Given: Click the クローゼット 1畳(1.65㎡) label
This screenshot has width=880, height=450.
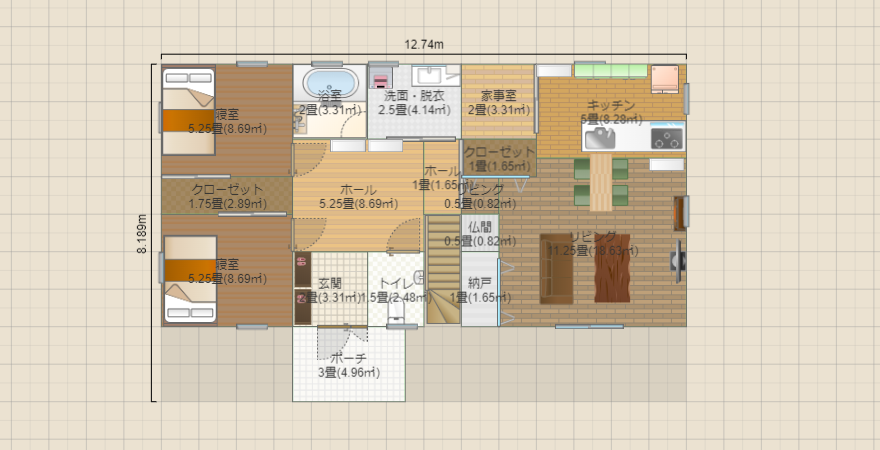Looking at the screenshot, I should (499, 159).
